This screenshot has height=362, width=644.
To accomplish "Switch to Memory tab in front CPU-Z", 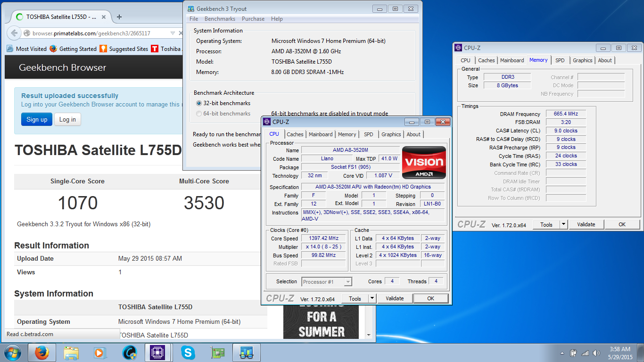I will click(347, 134).
